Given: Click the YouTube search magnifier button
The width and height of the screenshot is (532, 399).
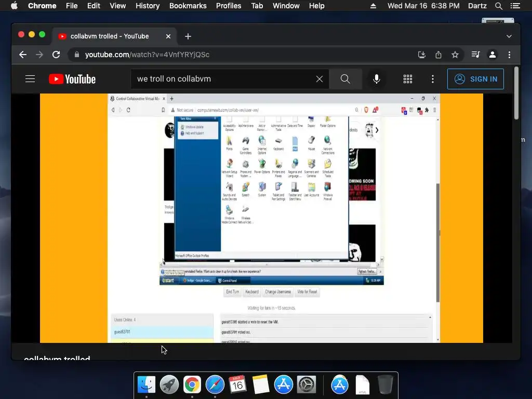Looking at the screenshot, I should [345, 79].
